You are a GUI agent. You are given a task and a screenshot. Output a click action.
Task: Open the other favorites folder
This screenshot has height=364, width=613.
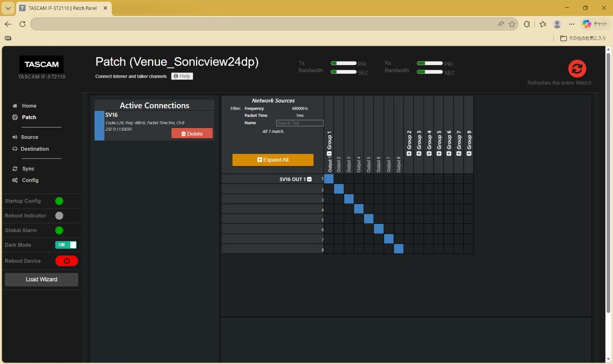(x=583, y=38)
